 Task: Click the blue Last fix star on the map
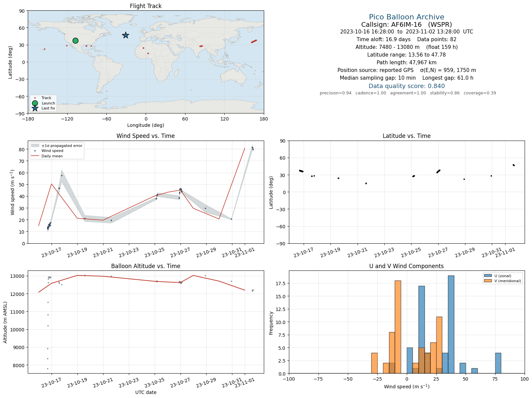click(x=126, y=35)
